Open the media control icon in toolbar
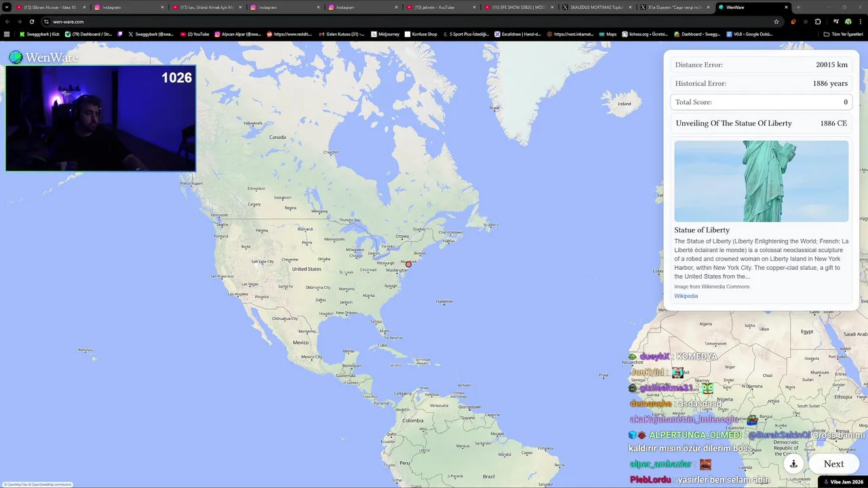 [835, 22]
